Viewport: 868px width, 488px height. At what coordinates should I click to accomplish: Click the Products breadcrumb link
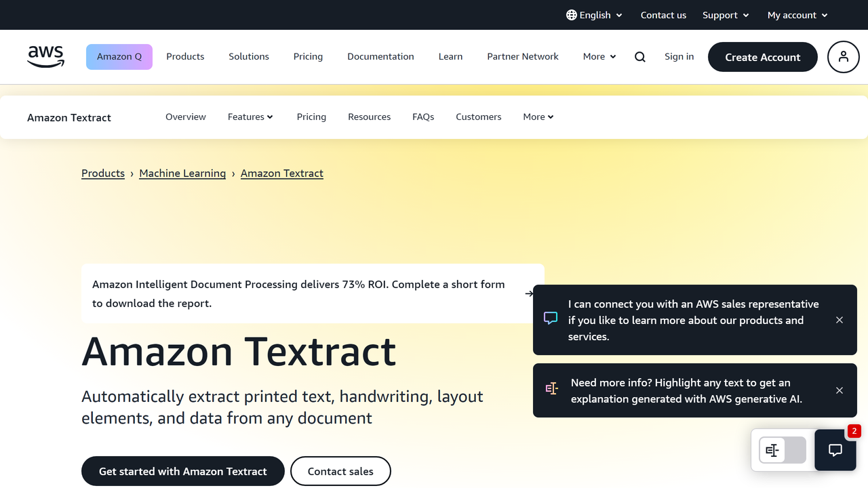click(103, 174)
